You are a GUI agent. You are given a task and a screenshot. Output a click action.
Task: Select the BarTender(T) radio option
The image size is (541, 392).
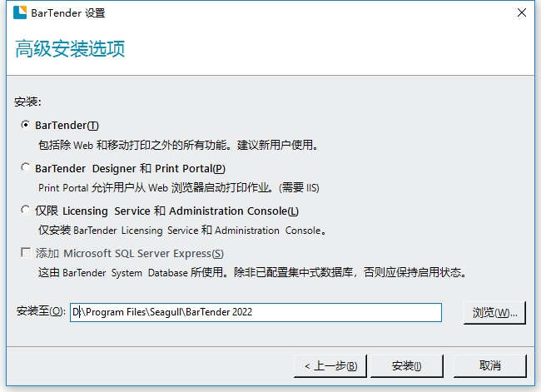tap(25, 126)
